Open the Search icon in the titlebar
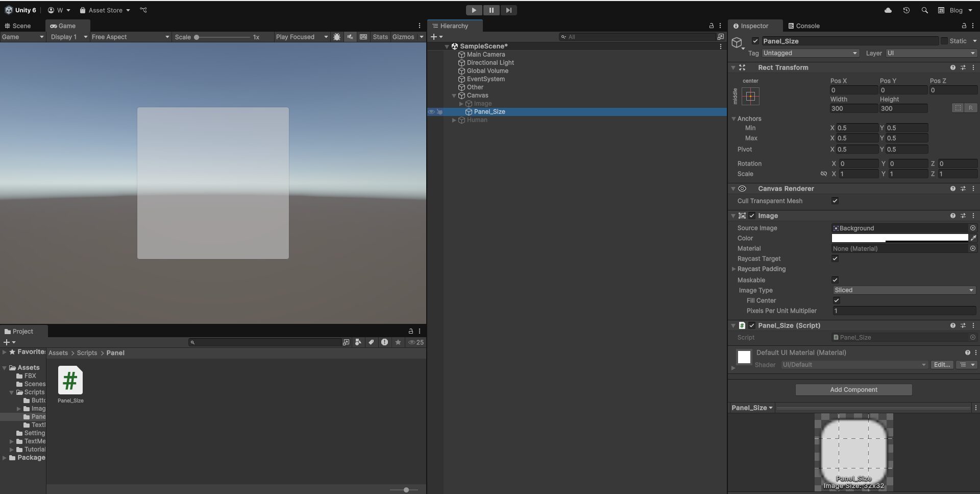This screenshot has height=494, width=980. pyautogui.click(x=924, y=10)
